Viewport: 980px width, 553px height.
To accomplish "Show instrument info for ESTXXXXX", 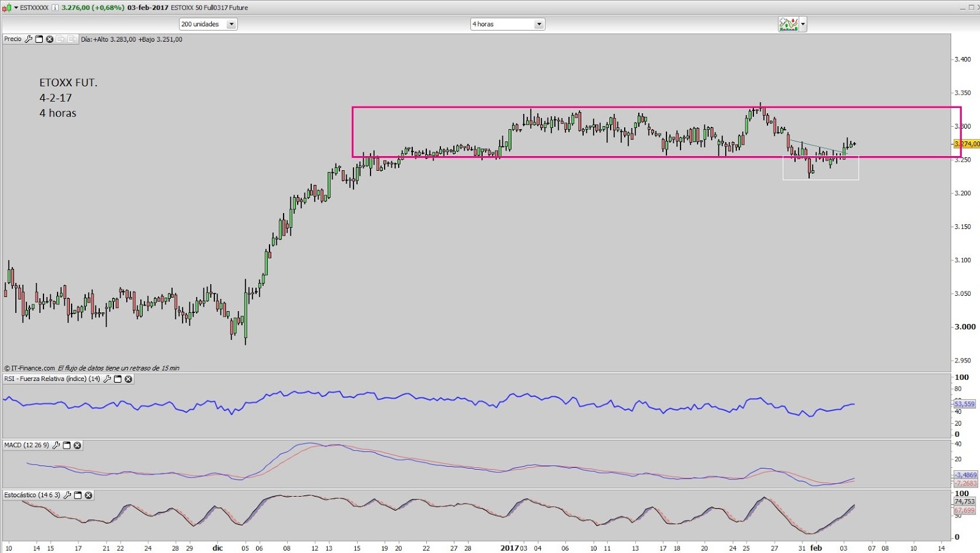I will click(x=55, y=7).
